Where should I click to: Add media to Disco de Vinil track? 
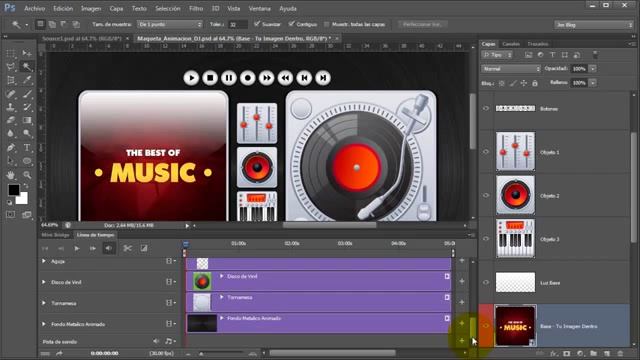click(x=462, y=281)
